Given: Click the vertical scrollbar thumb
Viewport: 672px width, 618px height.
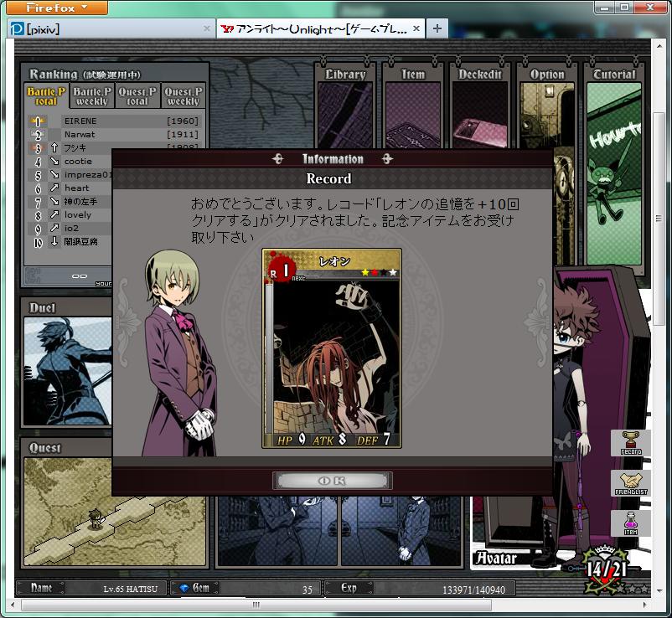Looking at the screenshot, I should pyautogui.click(x=659, y=219).
